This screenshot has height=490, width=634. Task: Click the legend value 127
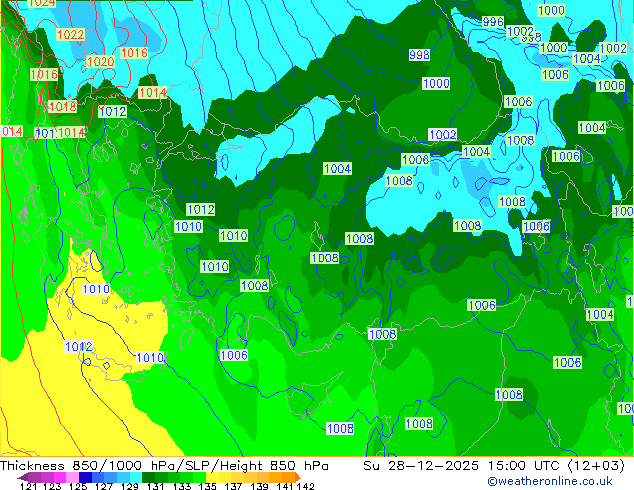(104, 486)
